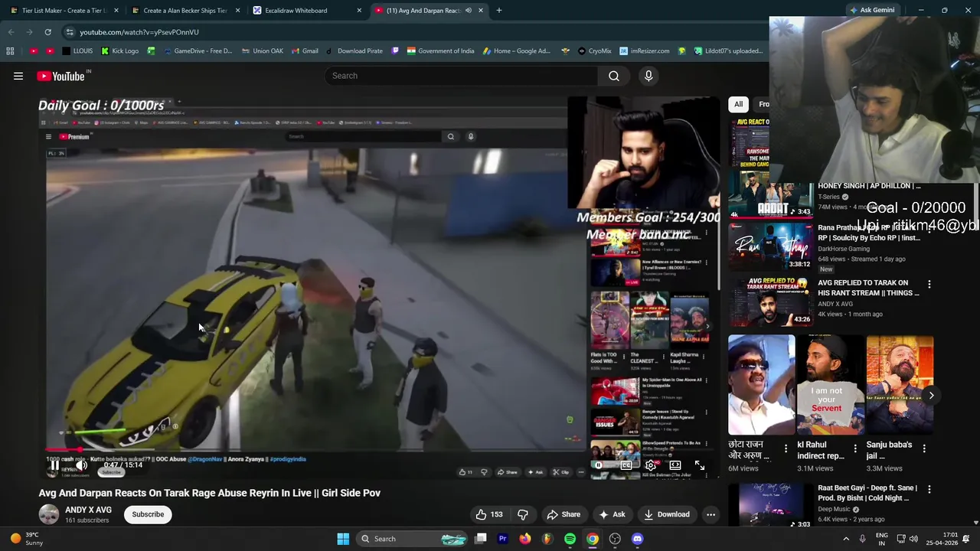Pause the playing video
Image resolution: width=980 pixels, height=551 pixels.
[x=55, y=465]
